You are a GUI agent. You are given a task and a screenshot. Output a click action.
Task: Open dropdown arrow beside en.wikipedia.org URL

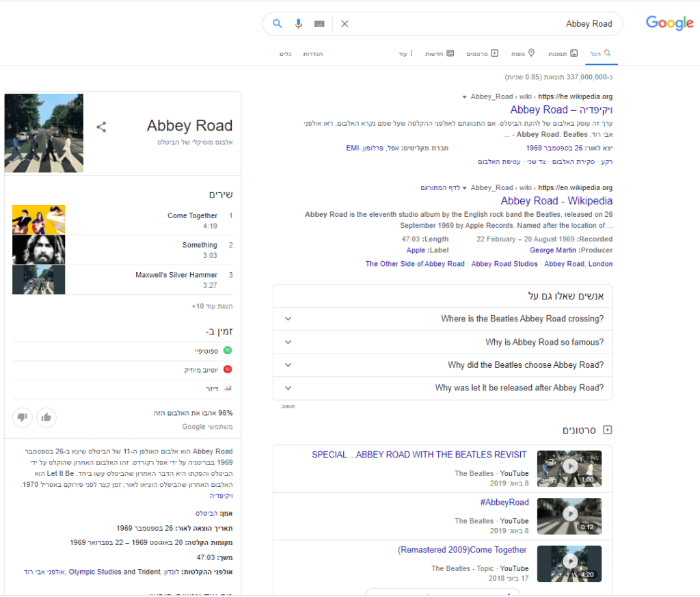tap(464, 188)
